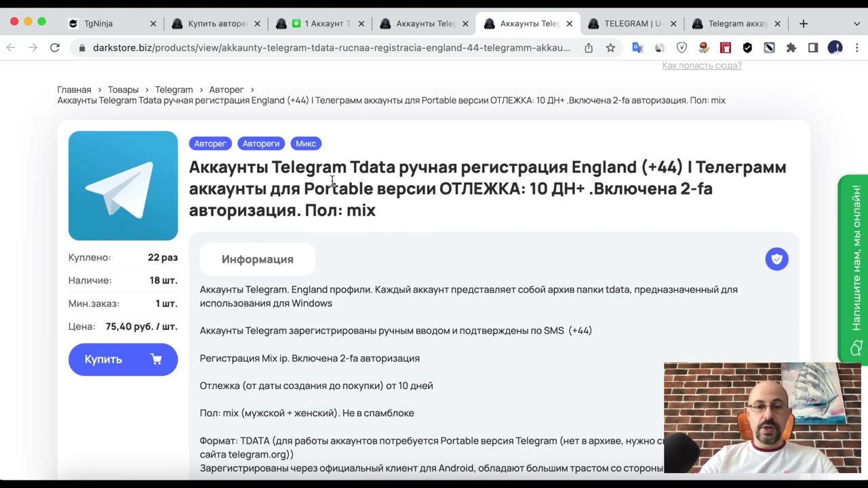
Task: Click the browser back arrow
Action: (11, 47)
